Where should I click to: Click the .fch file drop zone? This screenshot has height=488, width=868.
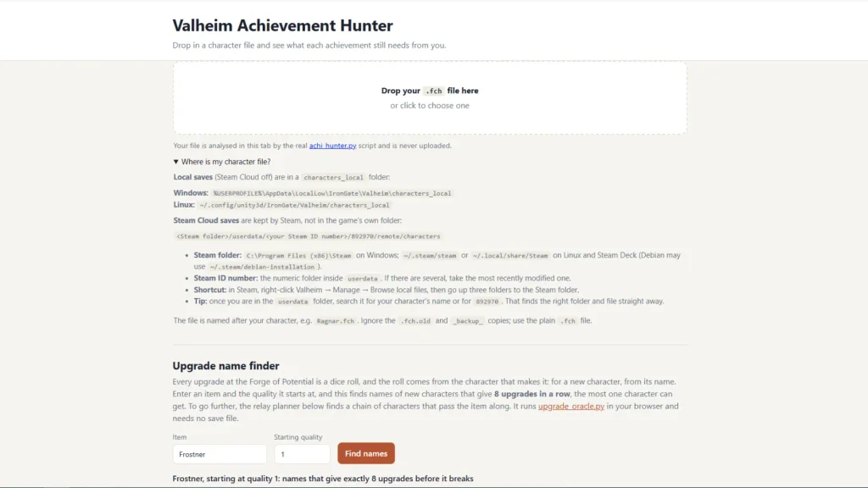coord(430,97)
